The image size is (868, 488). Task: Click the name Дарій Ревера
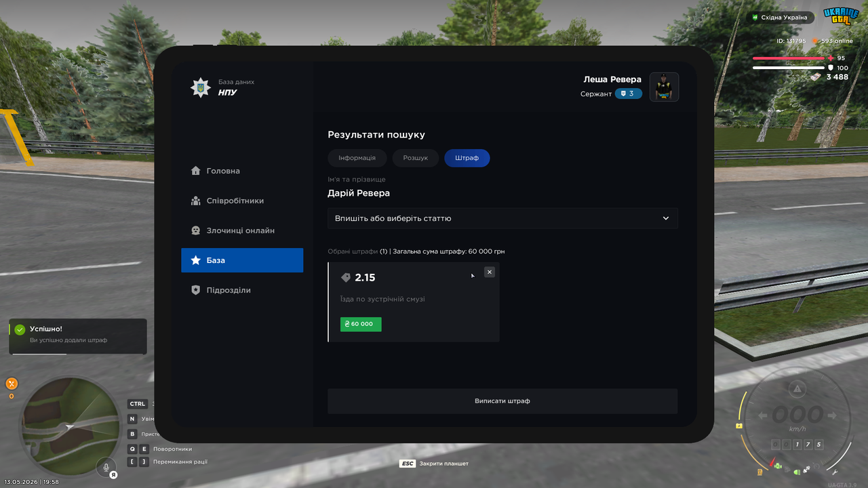pos(359,193)
